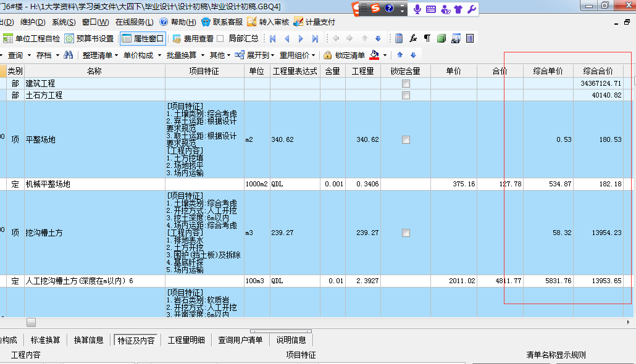Click the fx formula icon
The height and width of the screenshot is (364, 636).
coord(413,38)
